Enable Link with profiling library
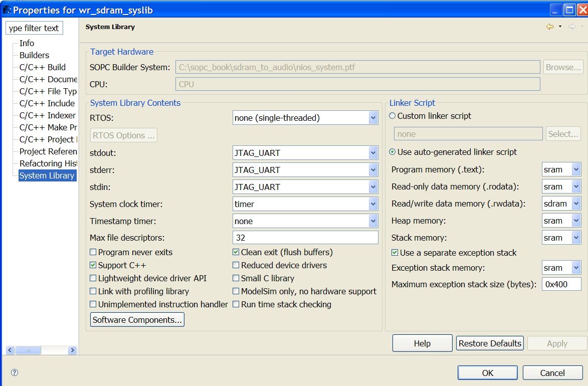Screen dimensions: 588x386 pyautogui.click(x=93, y=291)
